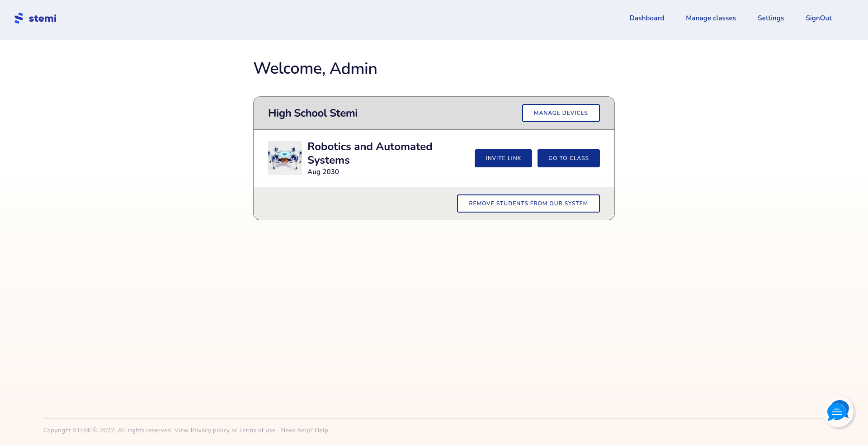Click Remove Students From Our System
The width and height of the screenshot is (868, 445).
(x=528, y=204)
